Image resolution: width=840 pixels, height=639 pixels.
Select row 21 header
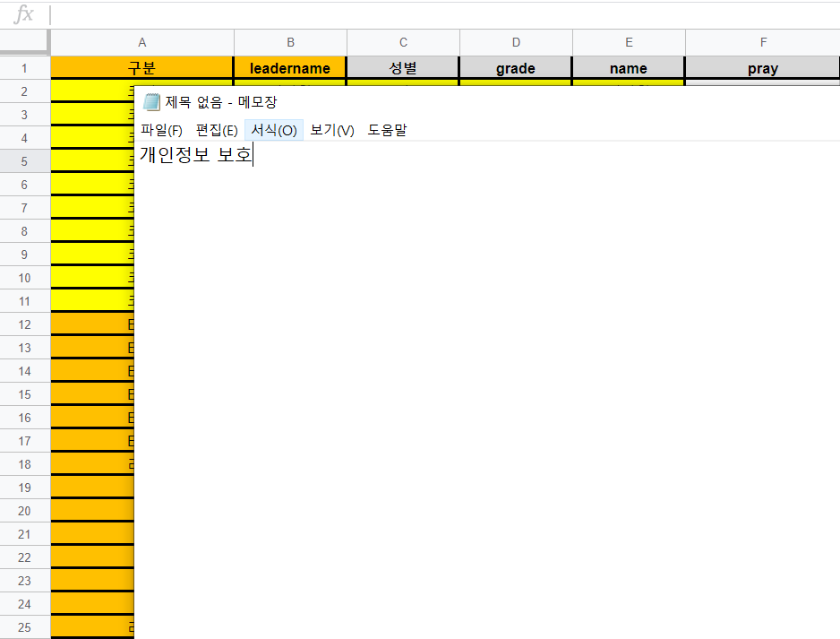point(25,534)
